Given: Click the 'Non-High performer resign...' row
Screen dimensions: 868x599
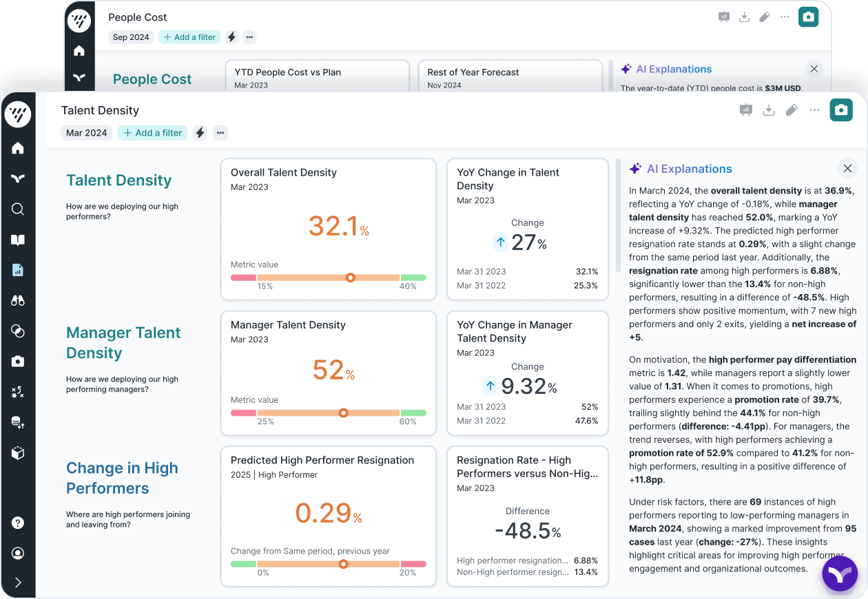Looking at the screenshot, I should pos(528,572).
